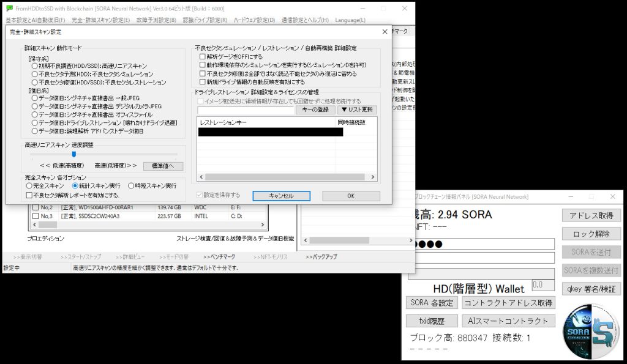Click the FromHDDtoSSD app icon in title bar
This screenshot has width=627, height=364.
[x=9, y=8]
